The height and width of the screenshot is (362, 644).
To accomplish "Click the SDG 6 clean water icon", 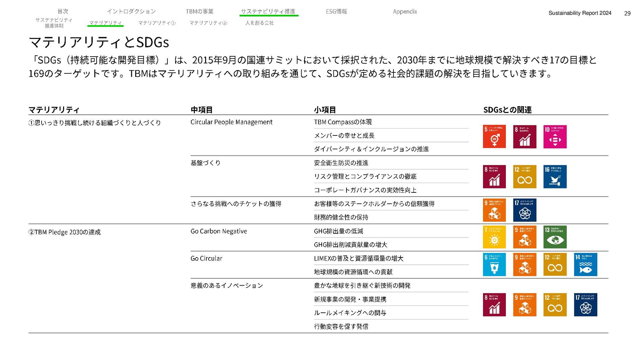I will 494,264.
